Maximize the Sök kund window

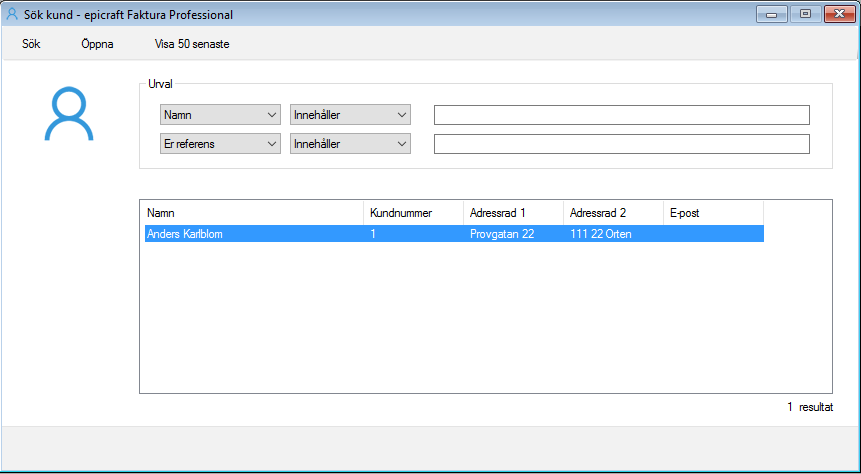pyautogui.click(x=805, y=14)
